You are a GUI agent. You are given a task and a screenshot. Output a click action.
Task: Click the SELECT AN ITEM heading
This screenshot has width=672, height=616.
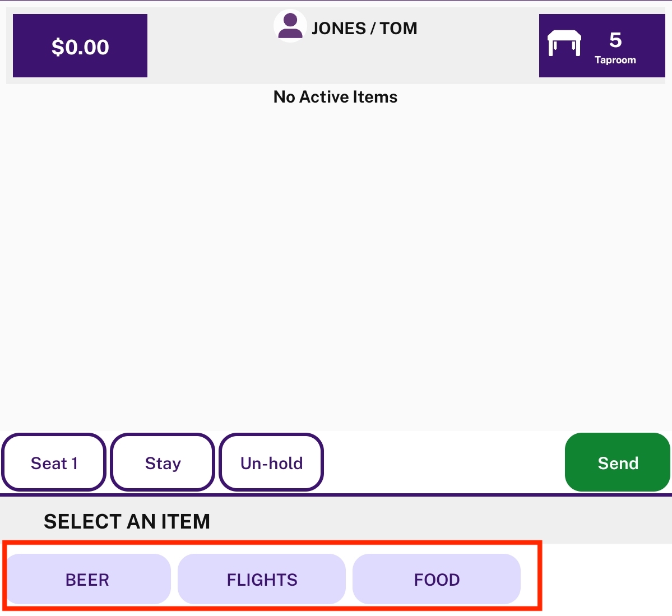[127, 521]
